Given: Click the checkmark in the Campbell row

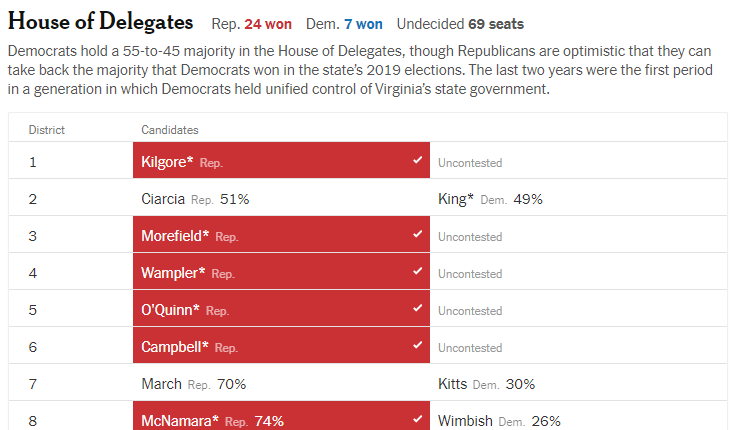Looking at the screenshot, I should point(417,345).
